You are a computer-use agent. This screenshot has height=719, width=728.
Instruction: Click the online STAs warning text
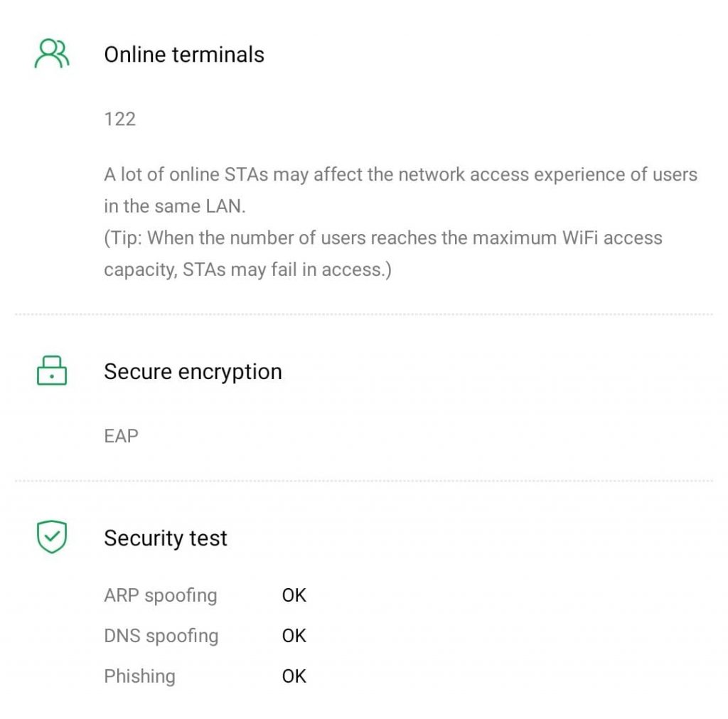point(400,175)
